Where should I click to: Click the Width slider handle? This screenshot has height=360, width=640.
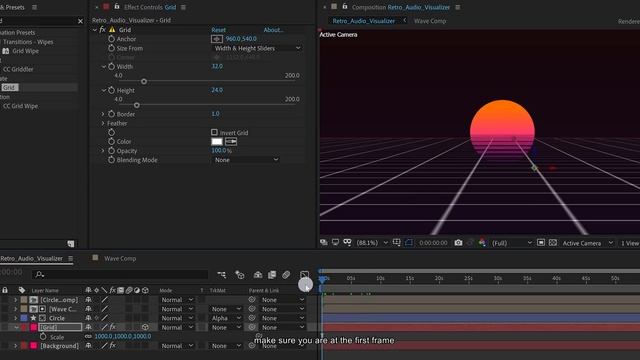click(144, 82)
